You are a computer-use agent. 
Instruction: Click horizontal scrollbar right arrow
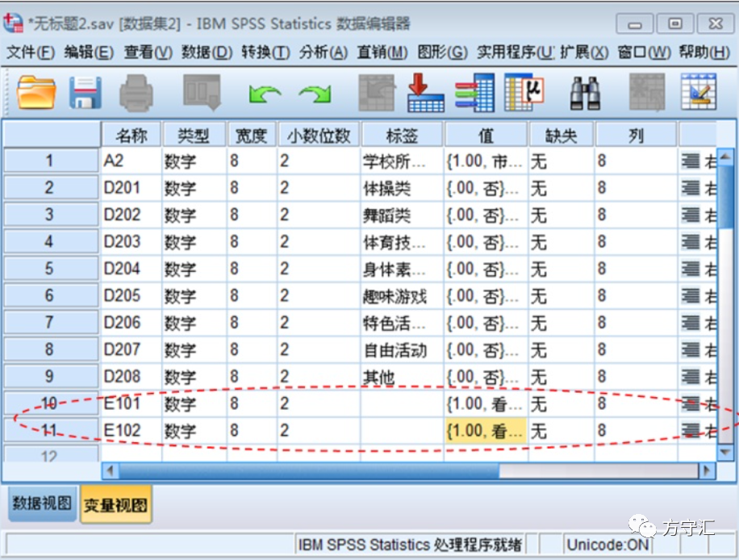tap(707, 470)
